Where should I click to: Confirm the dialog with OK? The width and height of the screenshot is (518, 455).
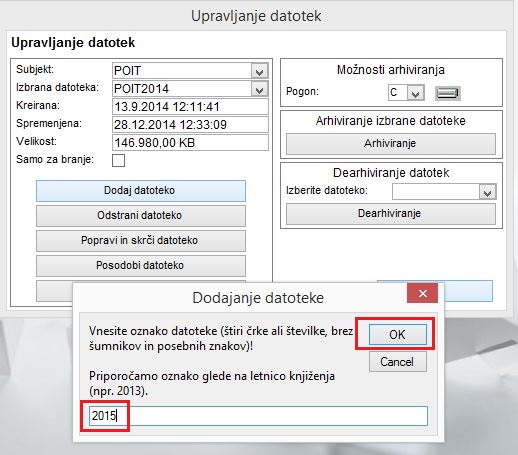click(x=397, y=335)
